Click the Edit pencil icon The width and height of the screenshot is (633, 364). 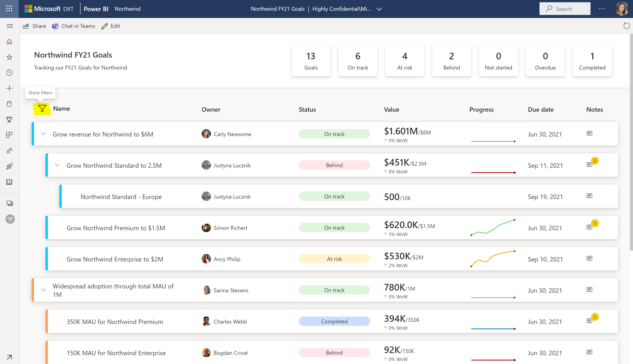[105, 26]
